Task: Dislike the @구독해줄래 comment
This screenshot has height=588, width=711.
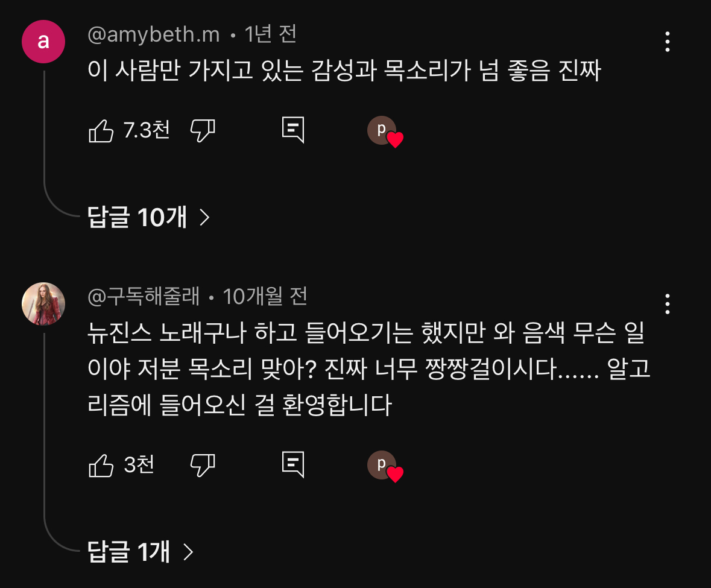Action: pos(203,465)
